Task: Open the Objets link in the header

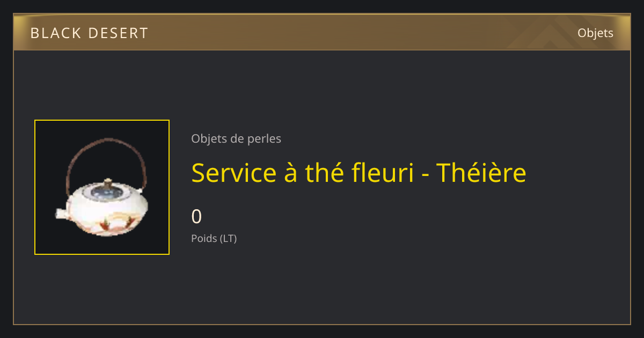Action: click(x=595, y=33)
